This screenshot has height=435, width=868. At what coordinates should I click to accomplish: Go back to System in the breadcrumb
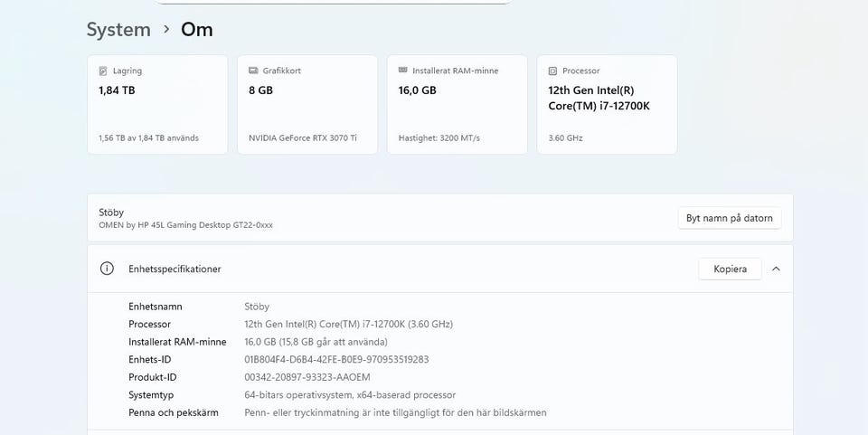(x=118, y=30)
